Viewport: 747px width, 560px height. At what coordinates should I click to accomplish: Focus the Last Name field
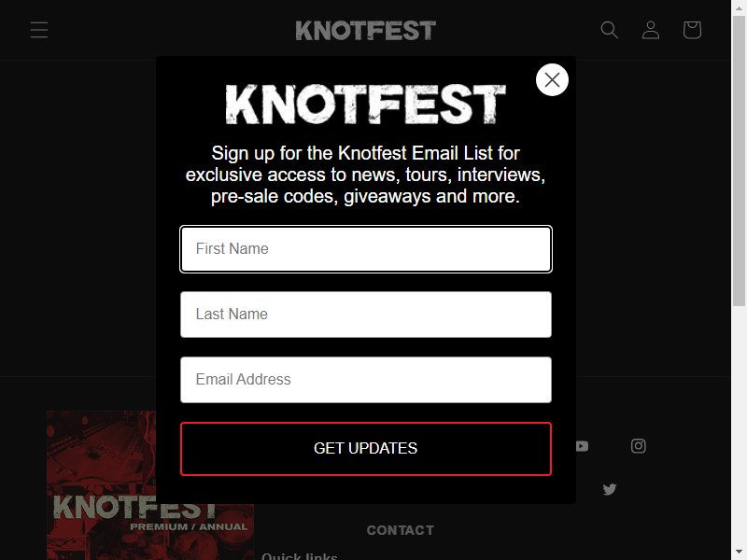(x=366, y=315)
